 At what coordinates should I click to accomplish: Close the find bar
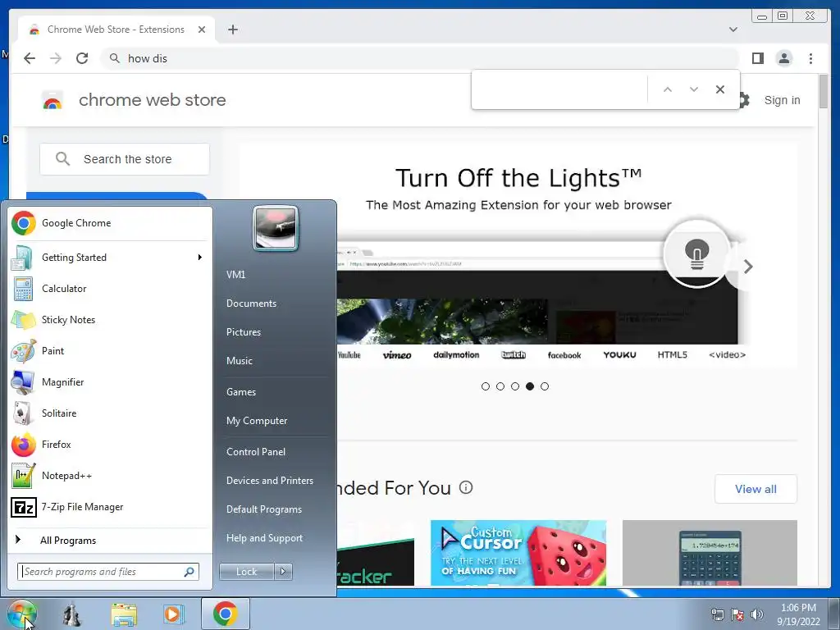720,89
